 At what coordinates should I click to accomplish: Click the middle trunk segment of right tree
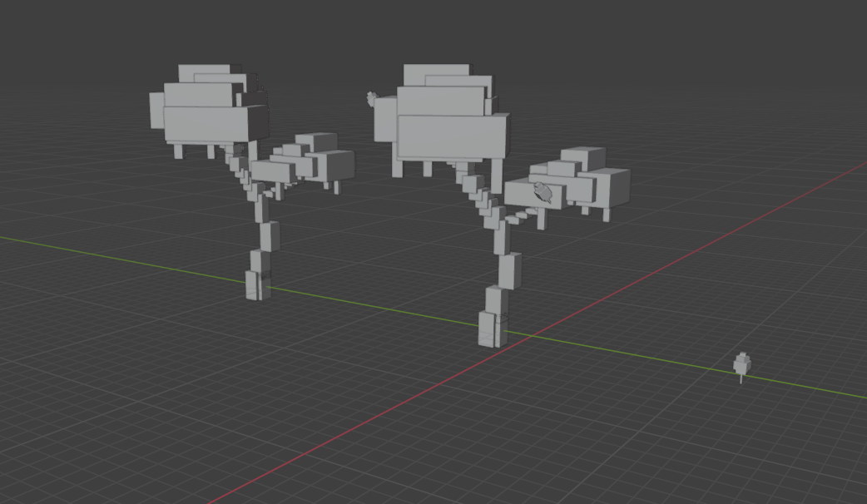[x=510, y=269]
